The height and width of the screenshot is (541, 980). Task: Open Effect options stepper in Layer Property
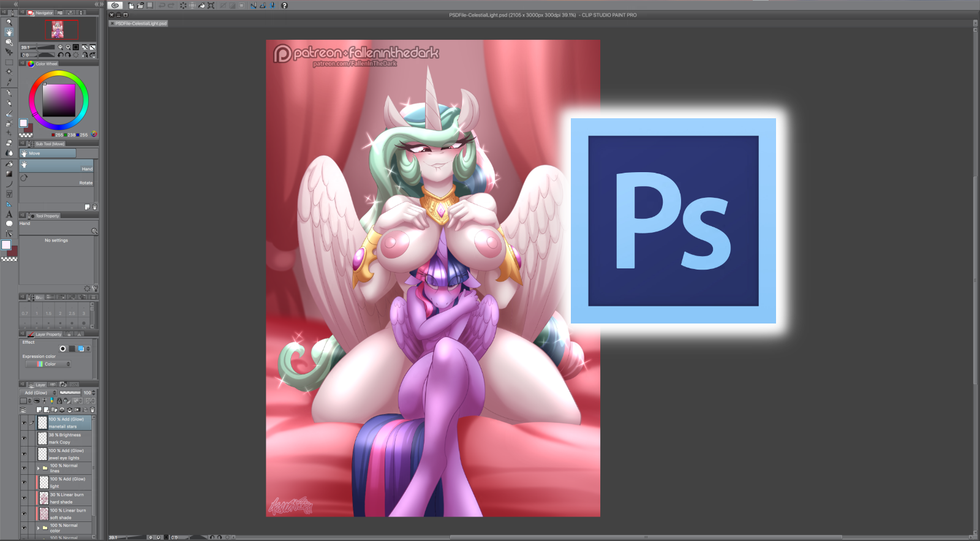(88, 349)
